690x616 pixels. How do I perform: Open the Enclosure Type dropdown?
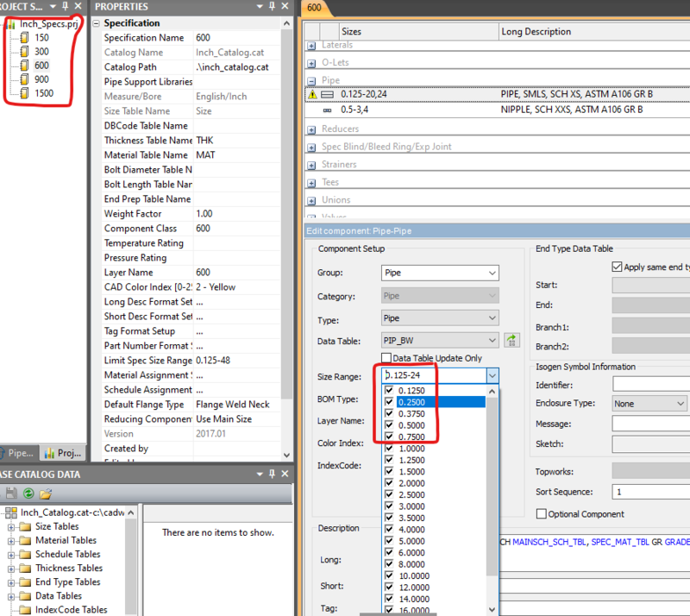[649, 404]
